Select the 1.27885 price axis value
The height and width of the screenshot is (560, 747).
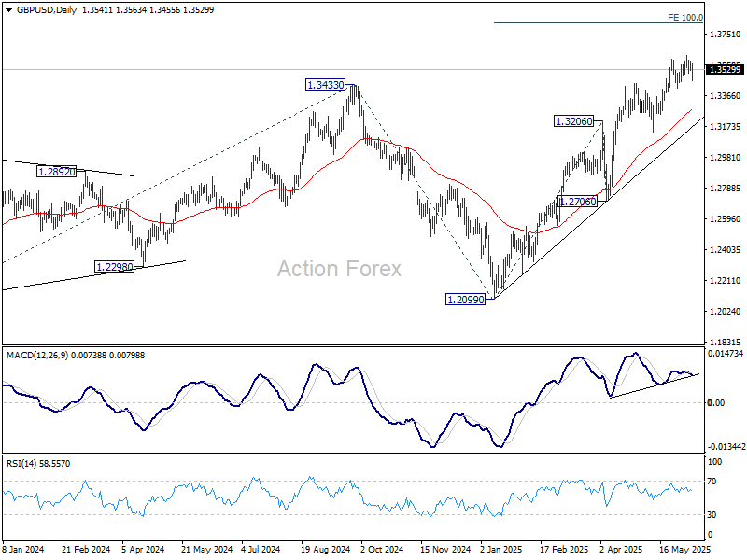coord(726,189)
